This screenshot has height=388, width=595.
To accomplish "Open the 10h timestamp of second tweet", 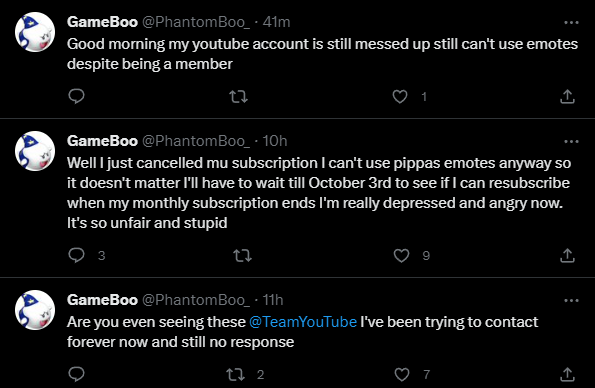I will pos(275,141).
